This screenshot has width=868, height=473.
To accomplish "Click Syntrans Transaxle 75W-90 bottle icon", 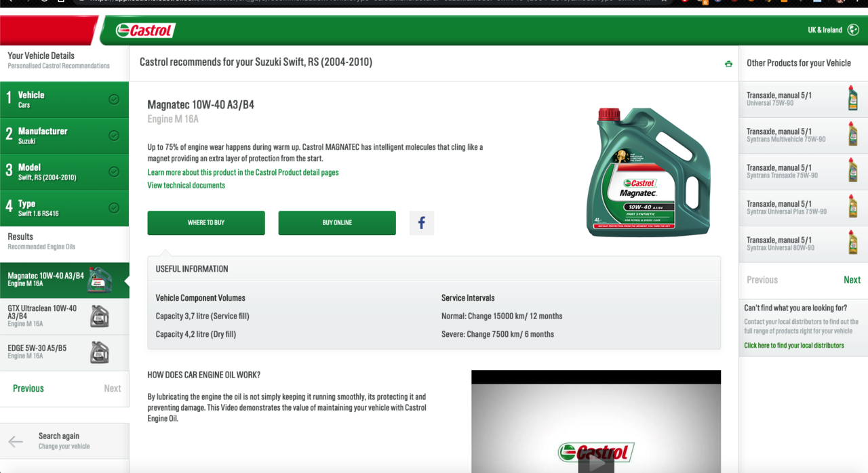I will 853,171.
